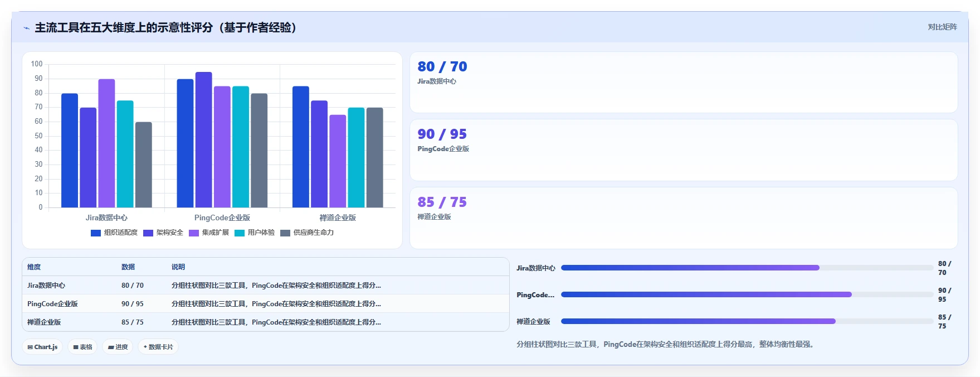980x377 pixels.
Task: Click PingCode 架构安全 bar at 95
Action: 204,140
